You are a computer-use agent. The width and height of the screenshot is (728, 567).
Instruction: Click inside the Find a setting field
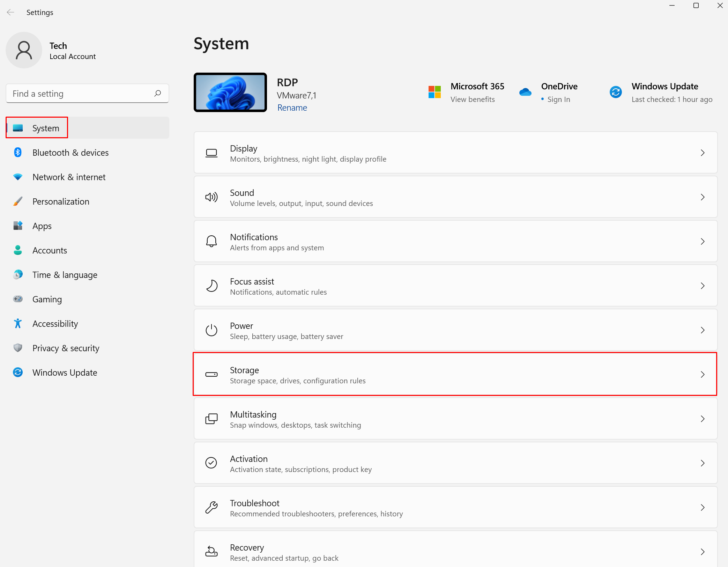pos(80,93)
